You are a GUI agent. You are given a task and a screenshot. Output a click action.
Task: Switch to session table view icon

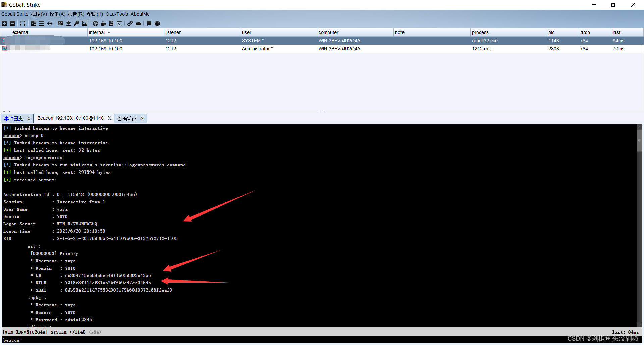[x=42, y=23]
